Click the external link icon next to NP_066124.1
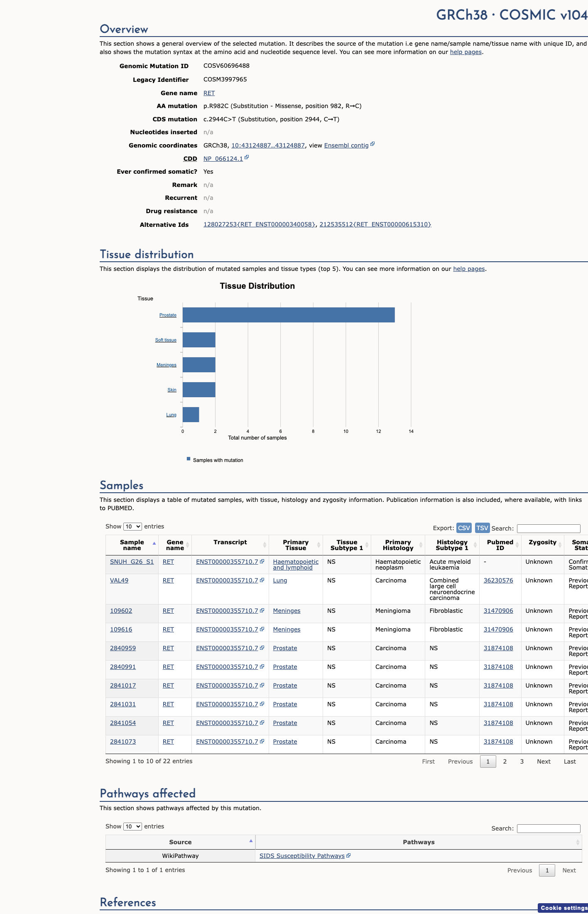The height and width of the screenshot is (914, 588). click(x=247, y=157)
